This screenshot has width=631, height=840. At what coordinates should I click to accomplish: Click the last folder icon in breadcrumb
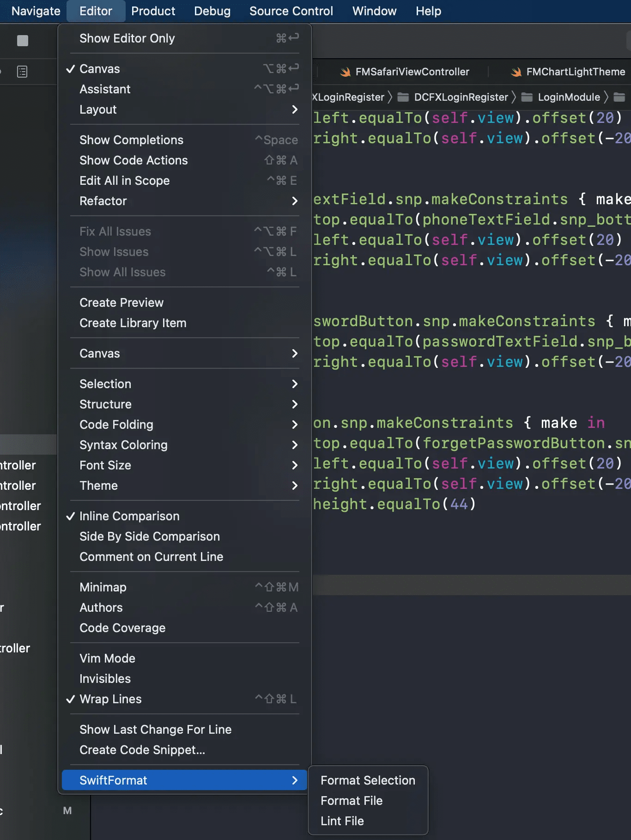coord(619,97)
